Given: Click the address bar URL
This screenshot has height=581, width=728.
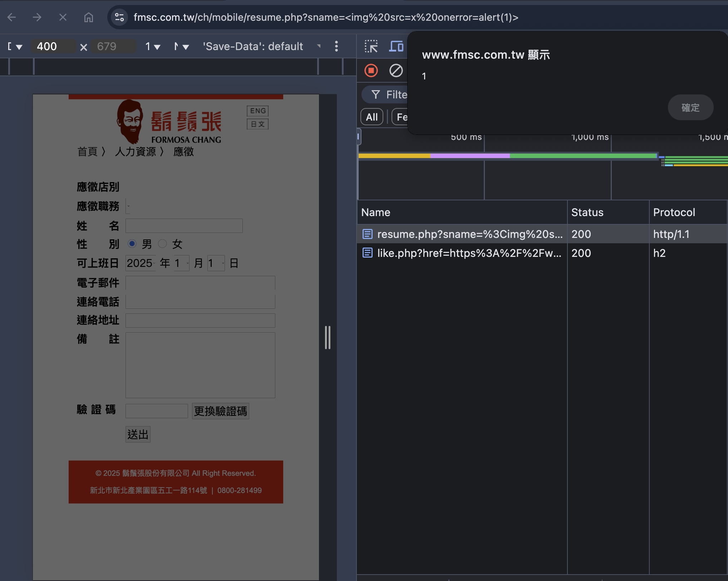Looking at the screenshot, I should (326, 17).
